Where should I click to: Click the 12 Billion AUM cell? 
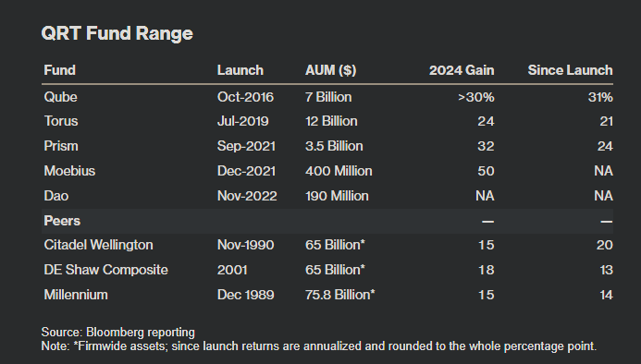point(331,121)
